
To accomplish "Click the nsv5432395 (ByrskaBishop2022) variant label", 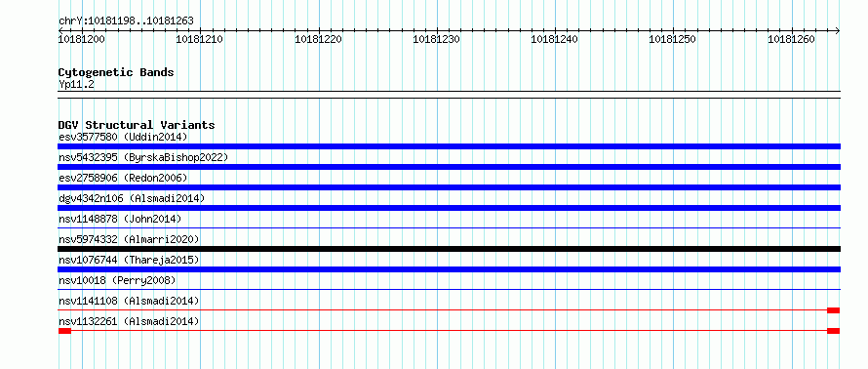I will click(143, 157).
